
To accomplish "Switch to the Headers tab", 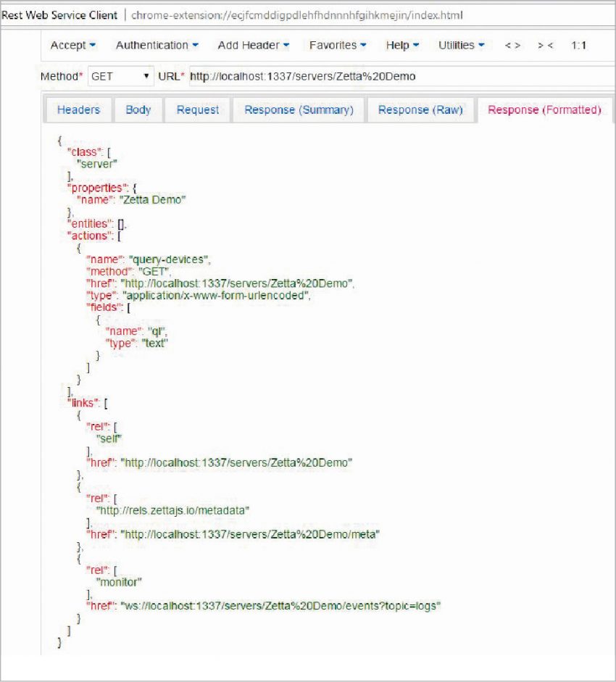I will 78,109.
